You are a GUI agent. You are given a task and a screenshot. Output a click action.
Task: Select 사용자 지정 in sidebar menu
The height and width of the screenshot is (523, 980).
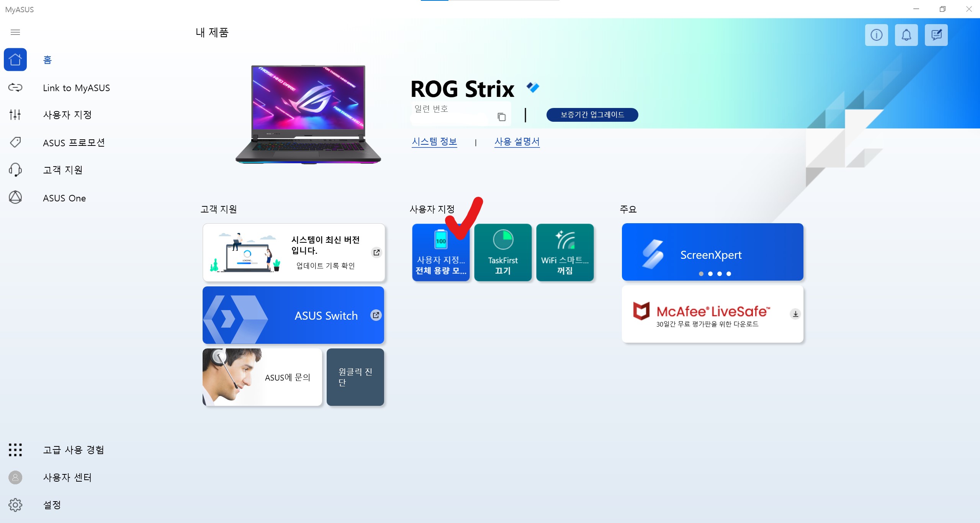(x=67, y=115)
